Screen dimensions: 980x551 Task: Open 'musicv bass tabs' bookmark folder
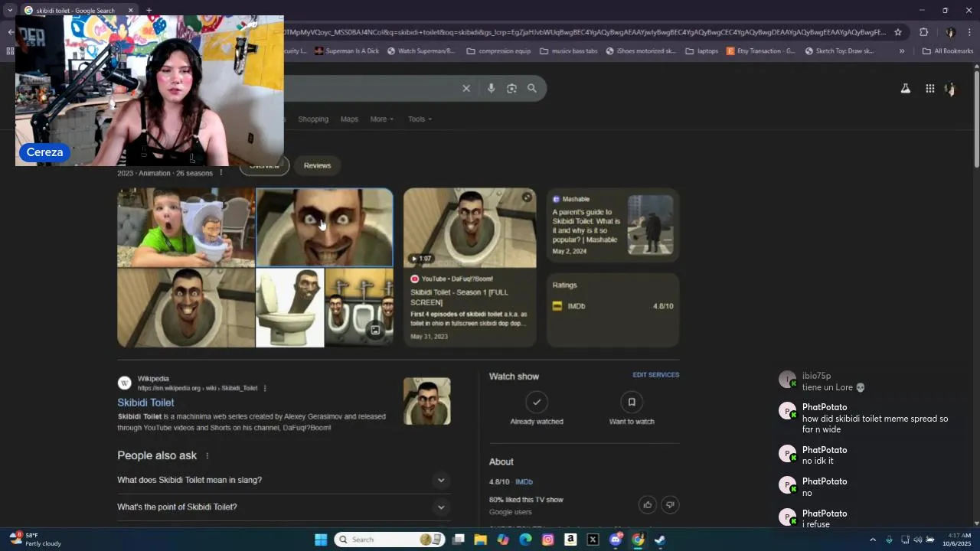pos(569,51)
